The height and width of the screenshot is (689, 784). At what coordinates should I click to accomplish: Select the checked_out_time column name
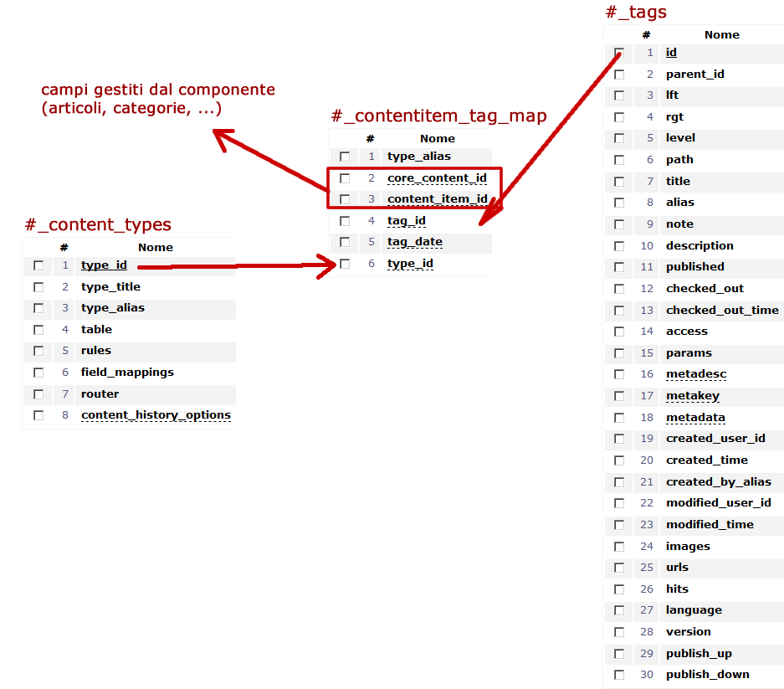[x=722, y=311]
